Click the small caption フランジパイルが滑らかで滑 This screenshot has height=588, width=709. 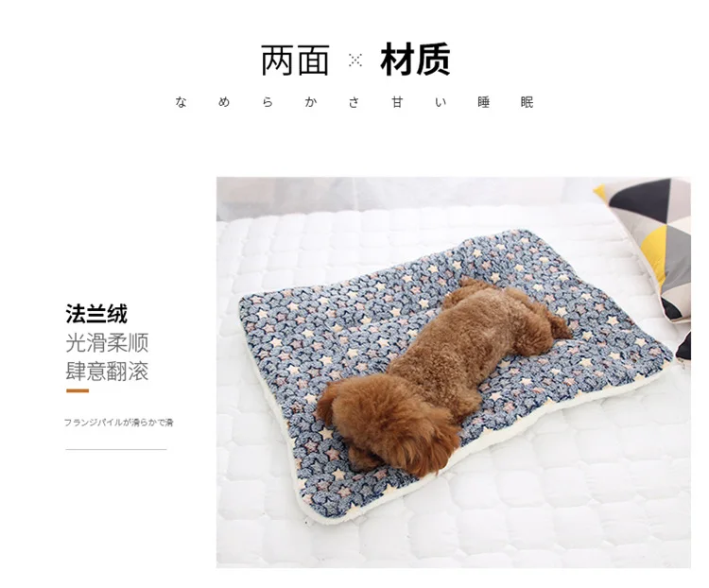118,423
